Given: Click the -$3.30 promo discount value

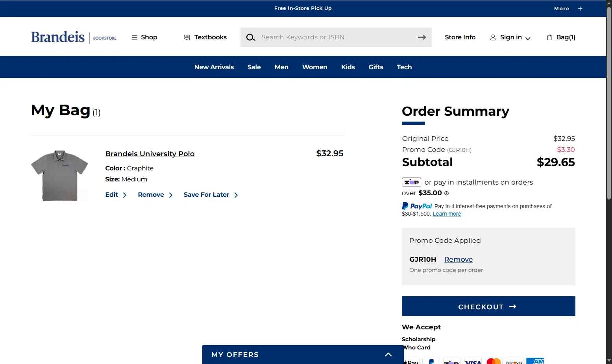Looking at the screenshot, I should click(x=564, y=150).
